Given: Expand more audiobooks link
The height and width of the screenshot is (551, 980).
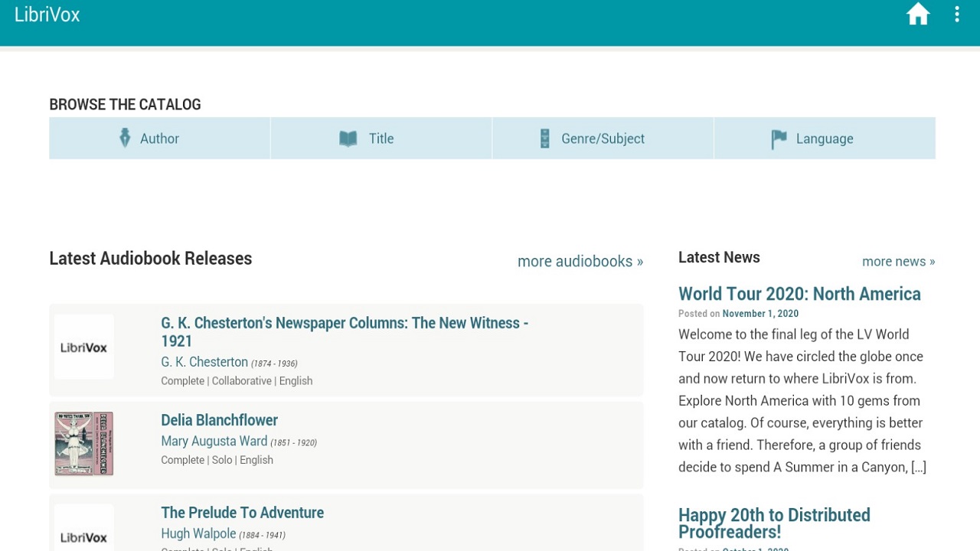Looking at the screenshot, I should 580,262.
